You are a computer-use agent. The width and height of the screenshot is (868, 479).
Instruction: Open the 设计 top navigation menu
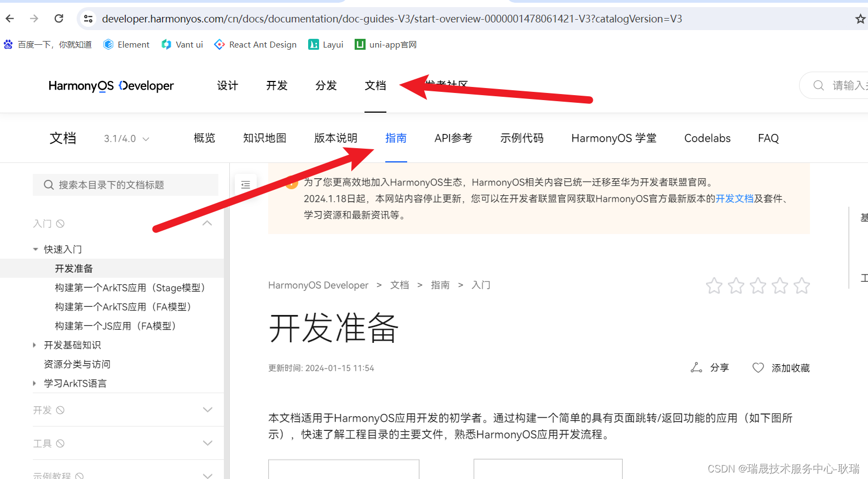pyautogui.click(x=228, y=85)
